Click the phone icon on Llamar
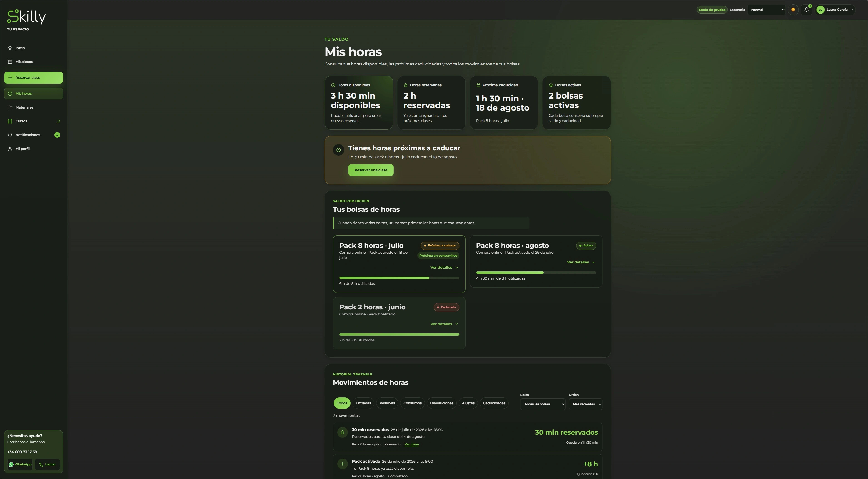 pos(41,464)
